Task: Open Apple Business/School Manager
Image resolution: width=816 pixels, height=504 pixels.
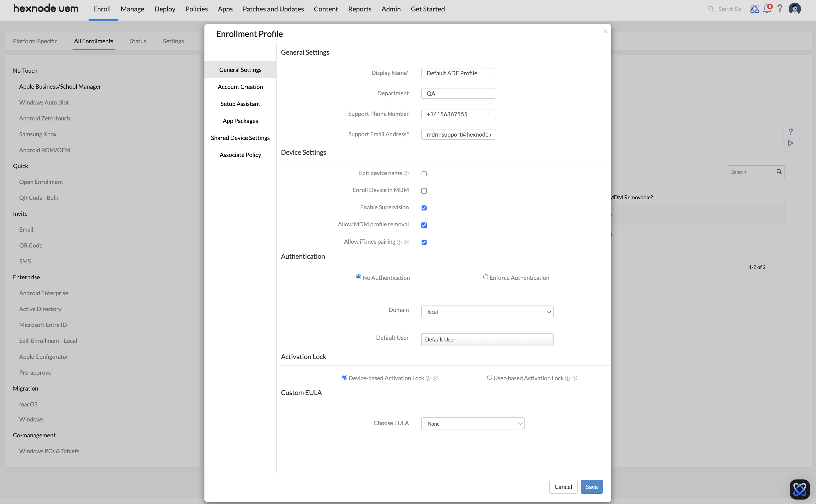Action: click(x=60, y=86)
